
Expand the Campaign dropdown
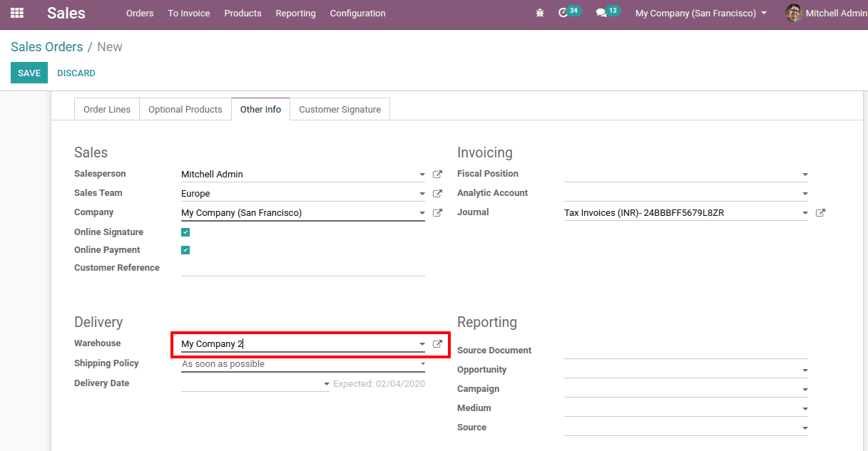pyautogui.click(x=805, y=390)
